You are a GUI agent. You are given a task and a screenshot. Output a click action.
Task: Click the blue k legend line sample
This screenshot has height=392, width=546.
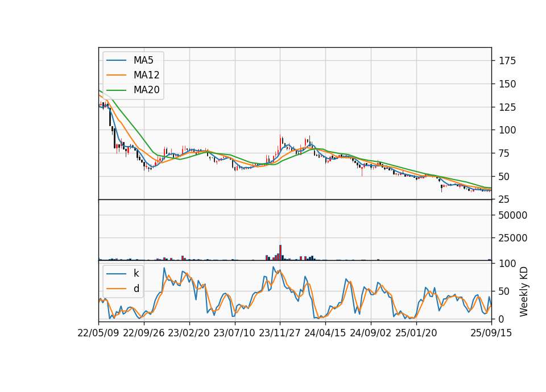[x=116, y=274]
